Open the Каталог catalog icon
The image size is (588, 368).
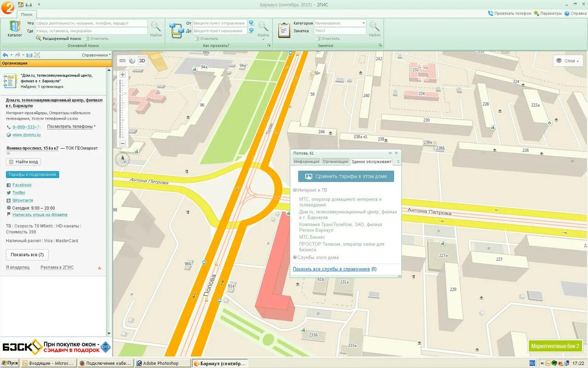(x=15, y=29)
